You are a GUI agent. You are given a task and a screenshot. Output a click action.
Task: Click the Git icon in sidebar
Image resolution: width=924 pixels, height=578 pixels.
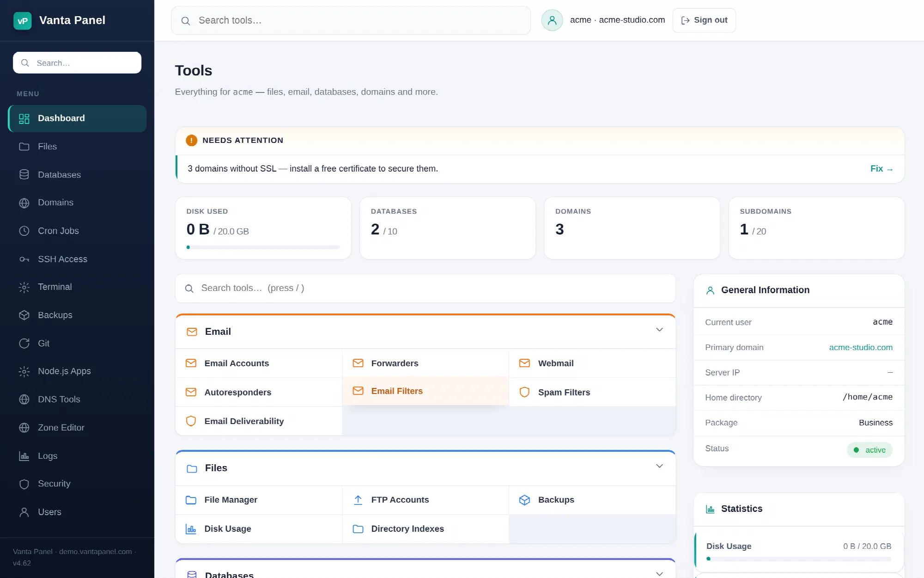pyautogui.click(x=24, y=343)
